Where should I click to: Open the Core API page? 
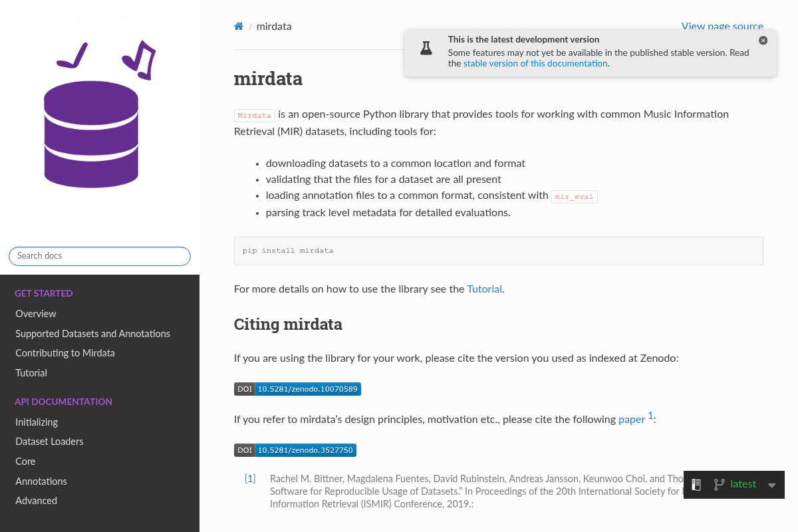click(x=25, y=462)
